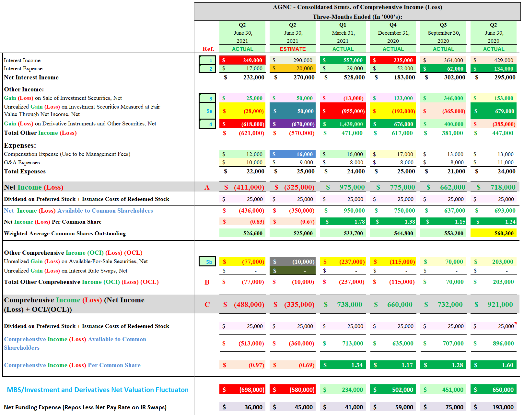Click the 36,000 Net Funding Expense cell
Screen dimensions: 524x420
click(242, 407)
